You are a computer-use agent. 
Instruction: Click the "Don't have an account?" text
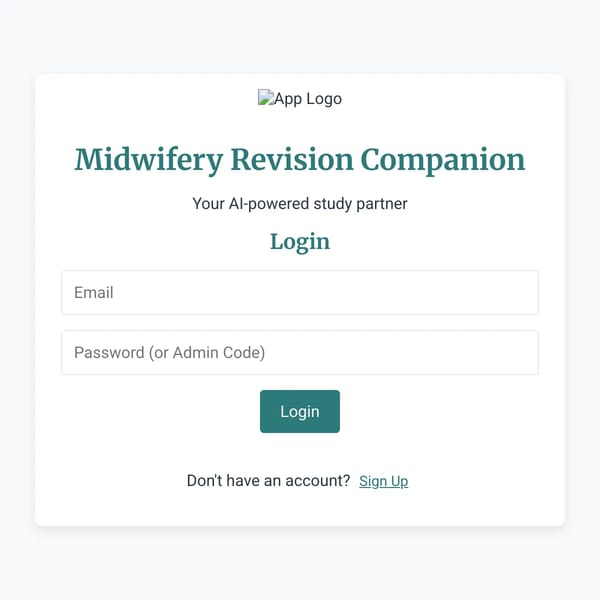tap(268, 481)
